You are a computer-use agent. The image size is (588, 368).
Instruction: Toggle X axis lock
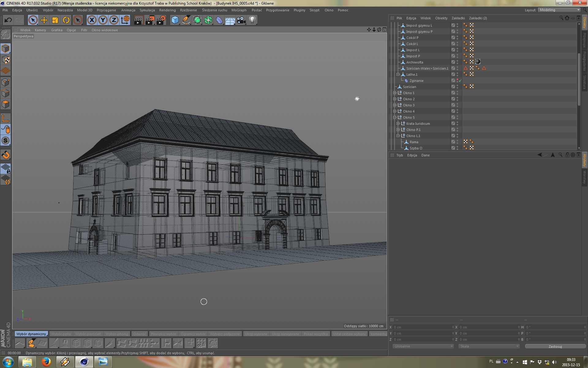click(92, 20)
